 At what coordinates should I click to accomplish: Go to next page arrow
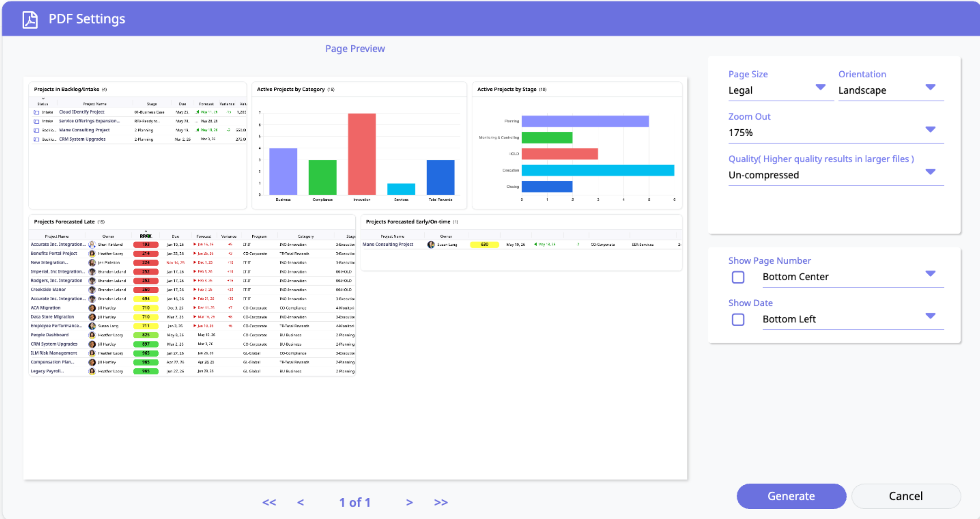pos(409,502)
